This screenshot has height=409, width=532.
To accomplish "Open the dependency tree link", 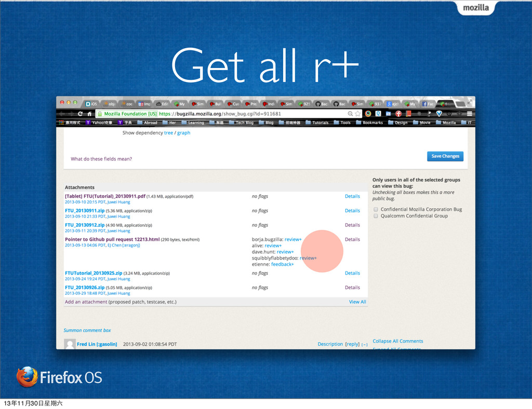I will click(x=169, y=133).
